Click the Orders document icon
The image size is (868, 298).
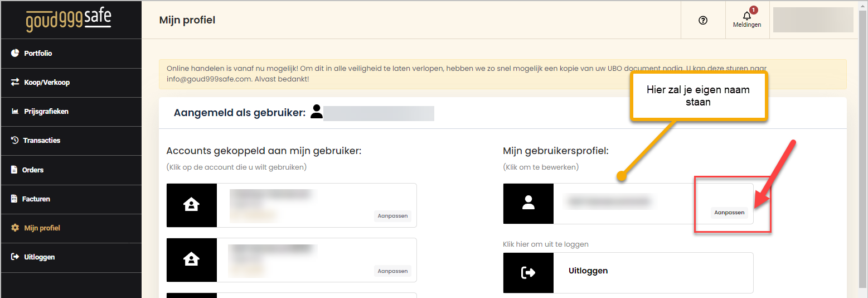[14, 170]
